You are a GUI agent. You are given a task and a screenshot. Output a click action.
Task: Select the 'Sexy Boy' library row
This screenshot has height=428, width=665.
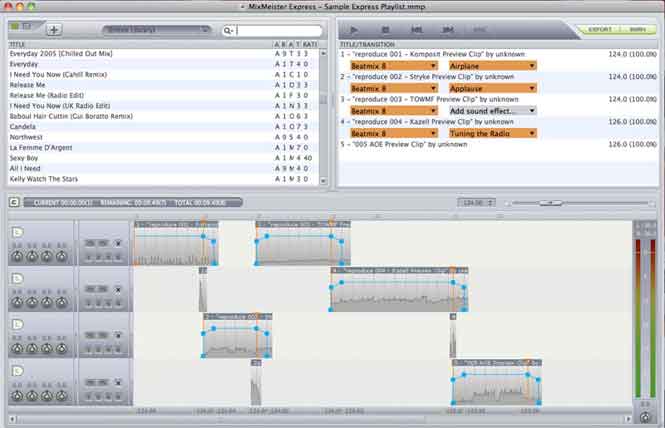(163, 158)
